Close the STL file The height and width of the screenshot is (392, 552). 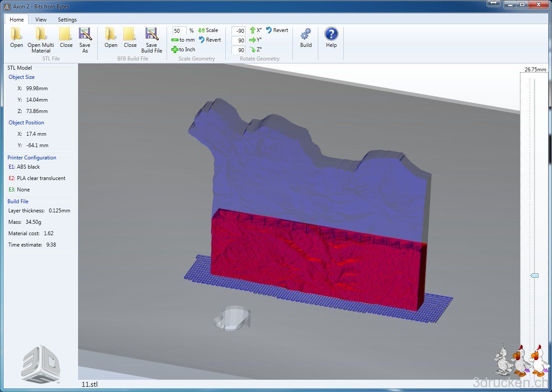pyautogui.click(x=66, y=38)
